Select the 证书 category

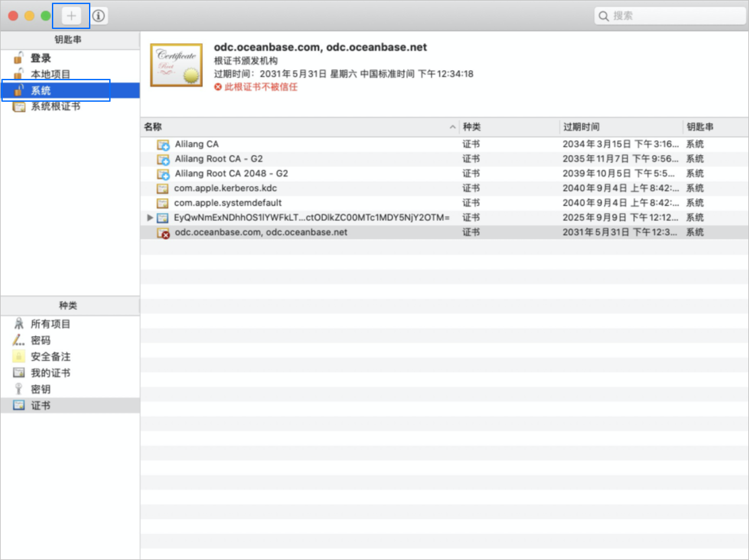click(x=70, y=405)
